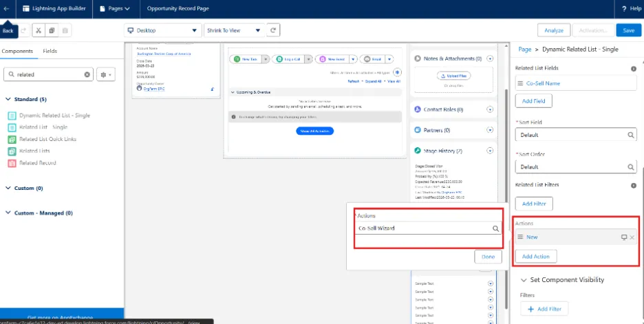The image size is (644, 324).
Task: Open the Partners related list dropdown
Action: [x=490, y=130]
